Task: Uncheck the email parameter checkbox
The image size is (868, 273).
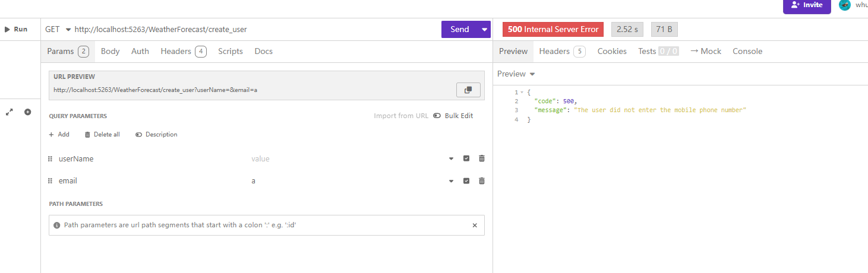Action: click(x=466, y=180)
